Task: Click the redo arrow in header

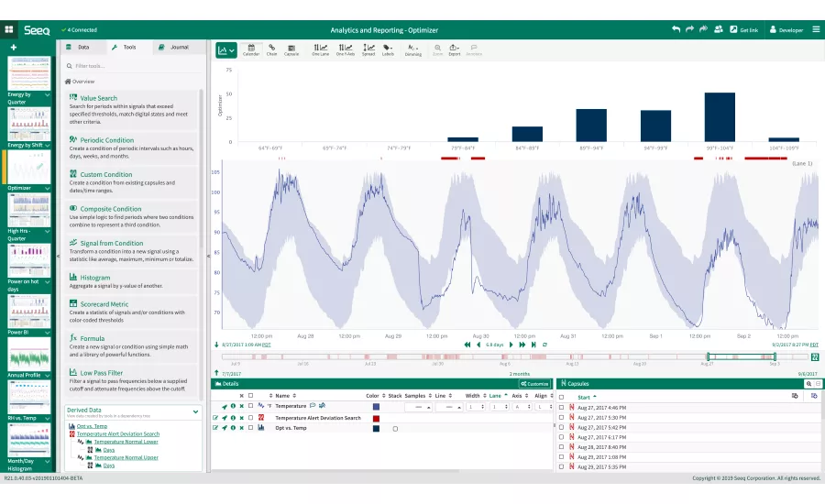Action: click(x=689, y=29)
